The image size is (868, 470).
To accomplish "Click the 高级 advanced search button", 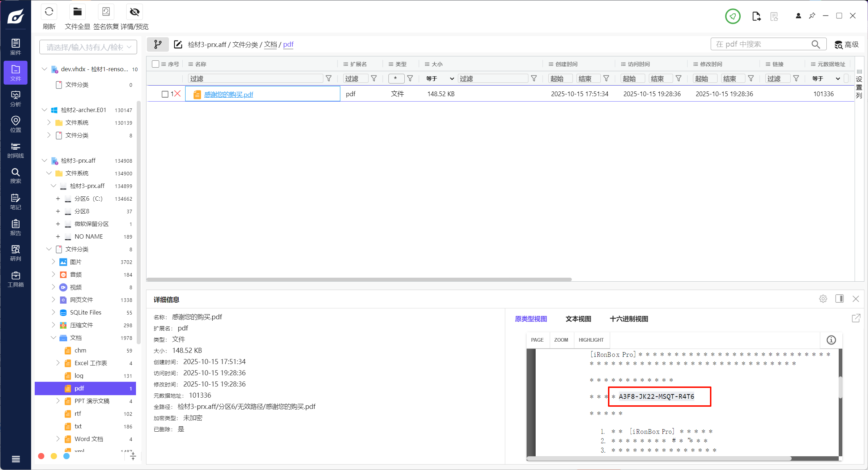I will pyautogui.click(x=846, y=44).
